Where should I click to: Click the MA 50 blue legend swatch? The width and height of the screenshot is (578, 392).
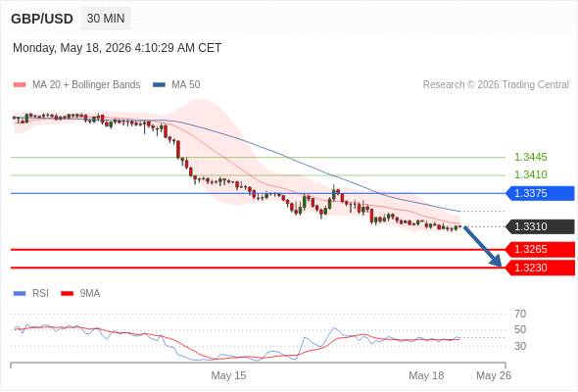pyautogui.click(x=159, y=85)
